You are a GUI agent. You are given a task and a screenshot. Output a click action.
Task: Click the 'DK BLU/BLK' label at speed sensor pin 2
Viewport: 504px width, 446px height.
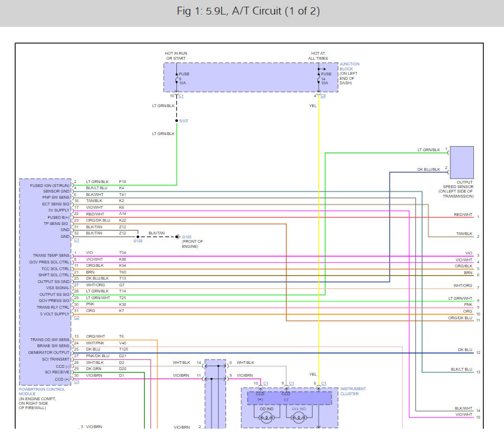(x=429, y=170)
